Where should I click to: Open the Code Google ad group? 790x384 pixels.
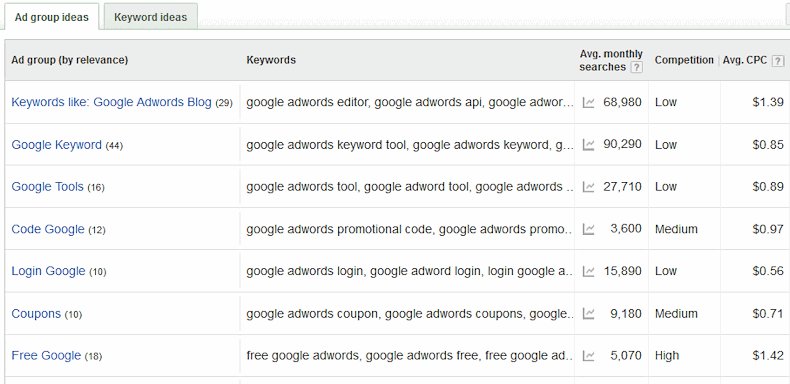coord(48,229)
